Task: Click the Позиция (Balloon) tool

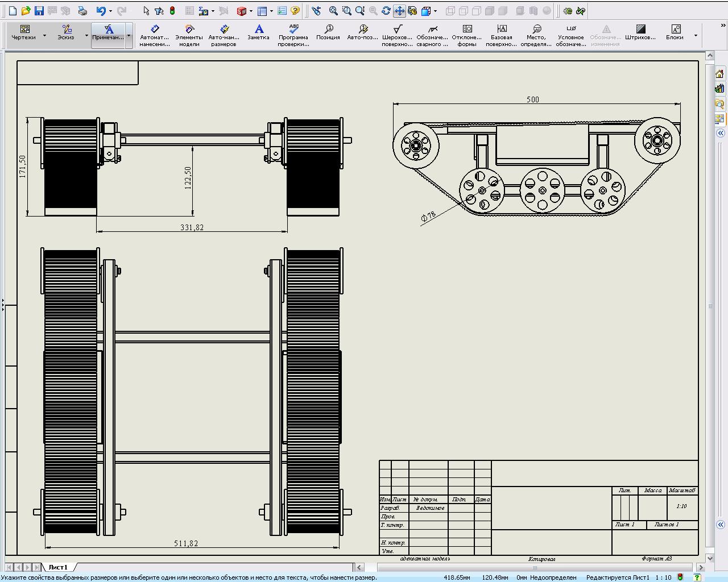Action: tap(328, 33)
